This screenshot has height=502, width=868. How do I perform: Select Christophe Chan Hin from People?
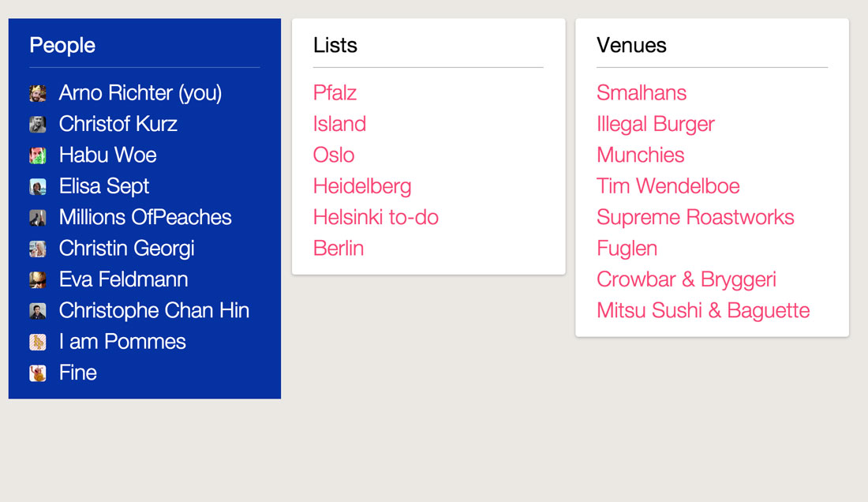(x=154, y=310)
